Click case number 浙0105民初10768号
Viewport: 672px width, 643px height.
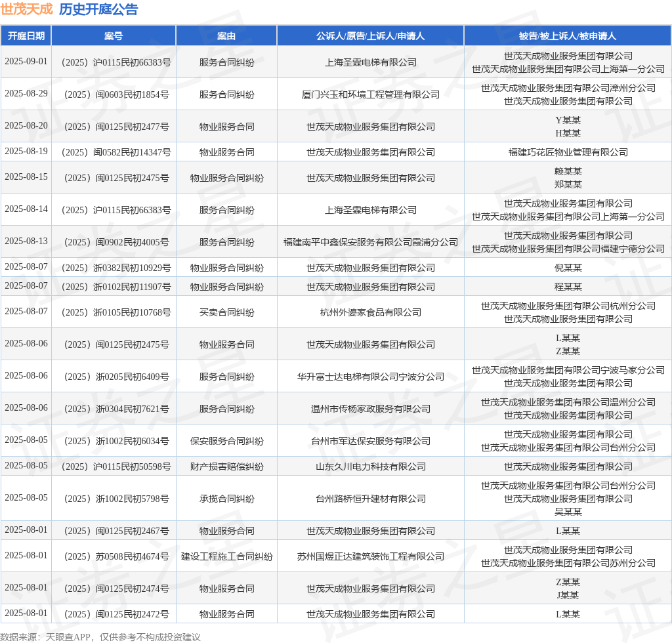pyautogui.click(x=116, y=313)
